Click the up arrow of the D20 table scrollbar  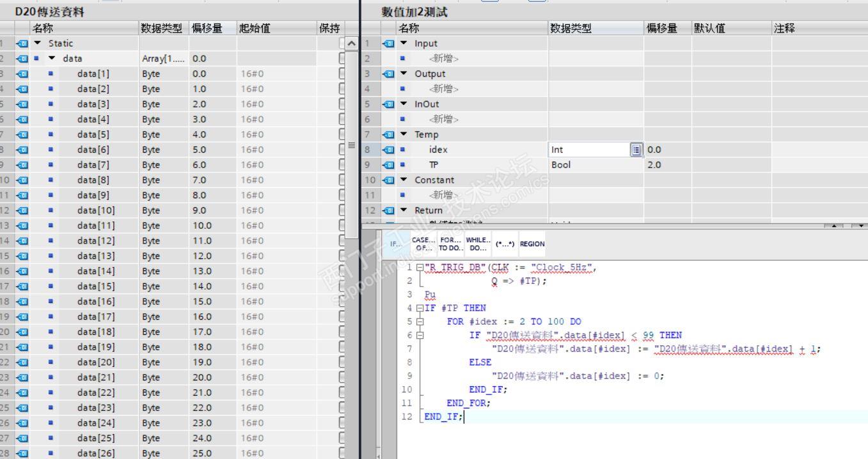click(x=352, y=43)
